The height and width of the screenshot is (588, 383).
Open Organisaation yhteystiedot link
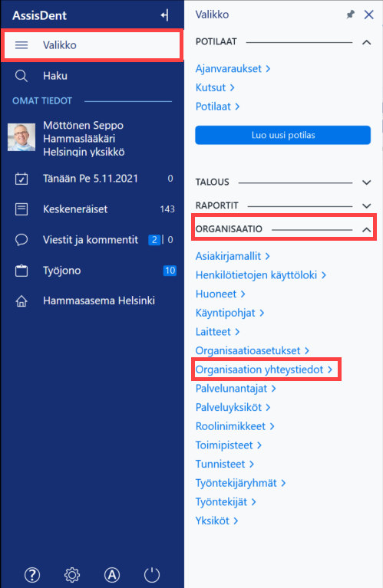tap(264, 370)
